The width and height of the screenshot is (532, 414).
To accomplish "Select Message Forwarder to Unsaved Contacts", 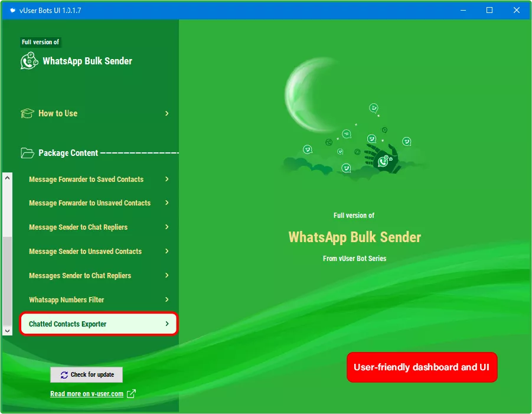I will pos(99,203).
